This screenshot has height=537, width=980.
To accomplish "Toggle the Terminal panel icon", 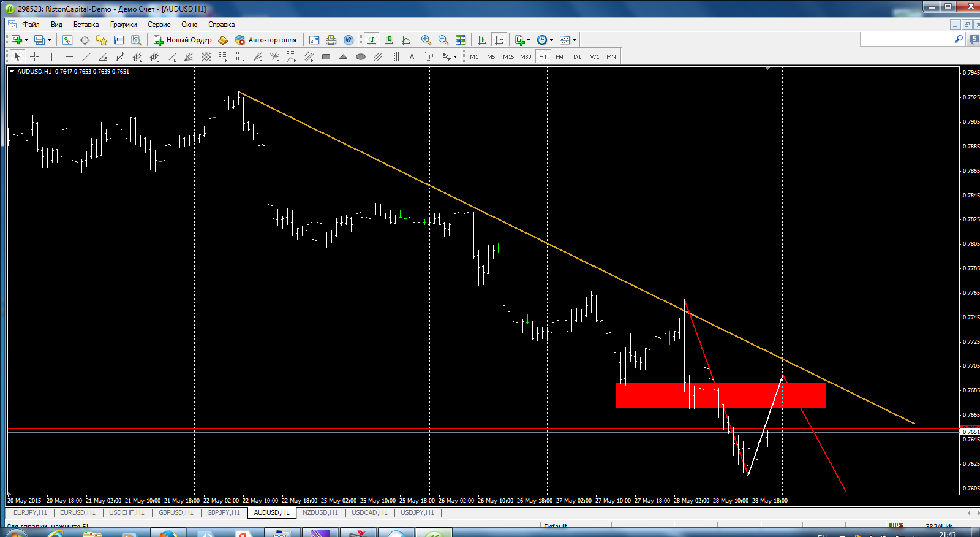I will pyautogui.click(x=119, y=40).
